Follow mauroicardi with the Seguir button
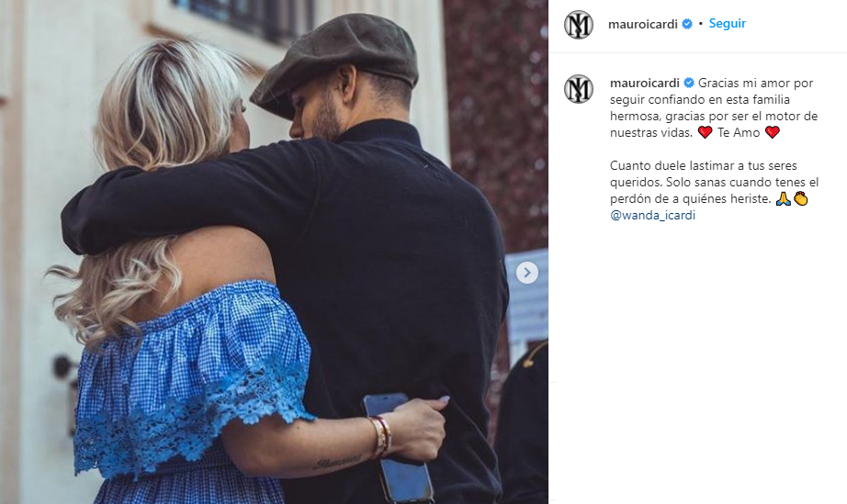The height and width of the screenshot is (504, 847). [x=727, y=24]
